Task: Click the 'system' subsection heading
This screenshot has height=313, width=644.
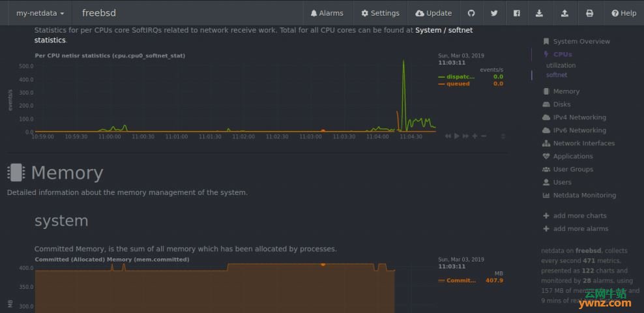Action: coord(61,221)
